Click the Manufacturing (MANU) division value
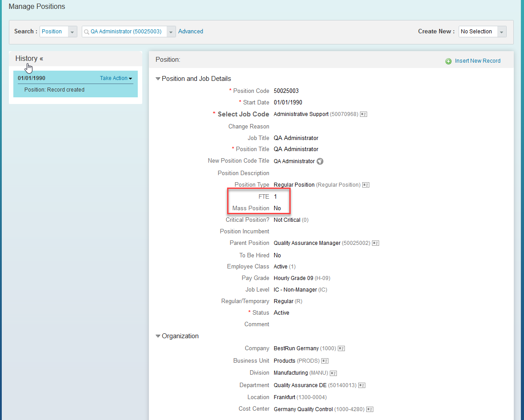This screenshot has width=524, height=420. [x=301, y=373]
